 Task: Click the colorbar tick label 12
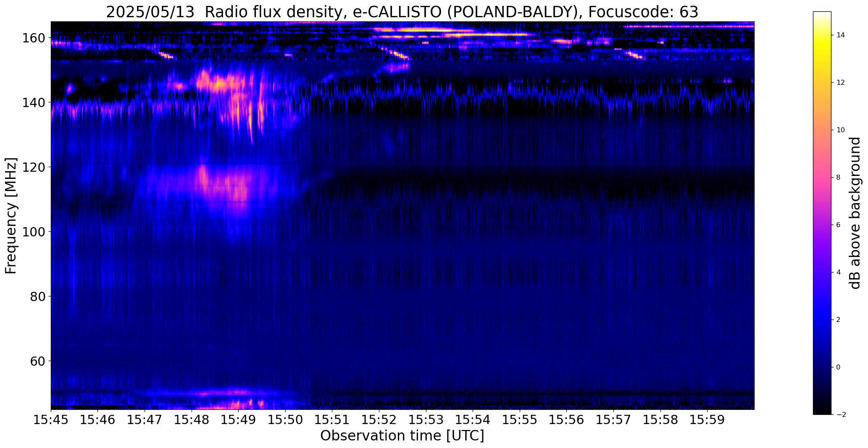(841, 82)
